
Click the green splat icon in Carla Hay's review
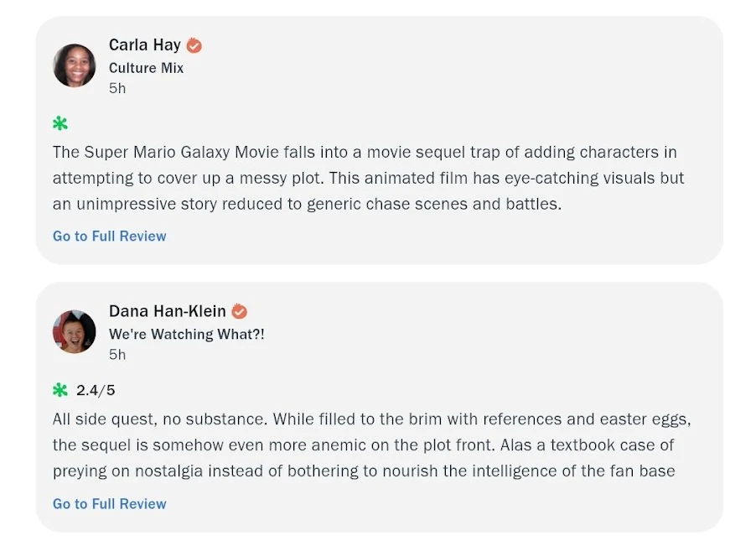[60, 124]
